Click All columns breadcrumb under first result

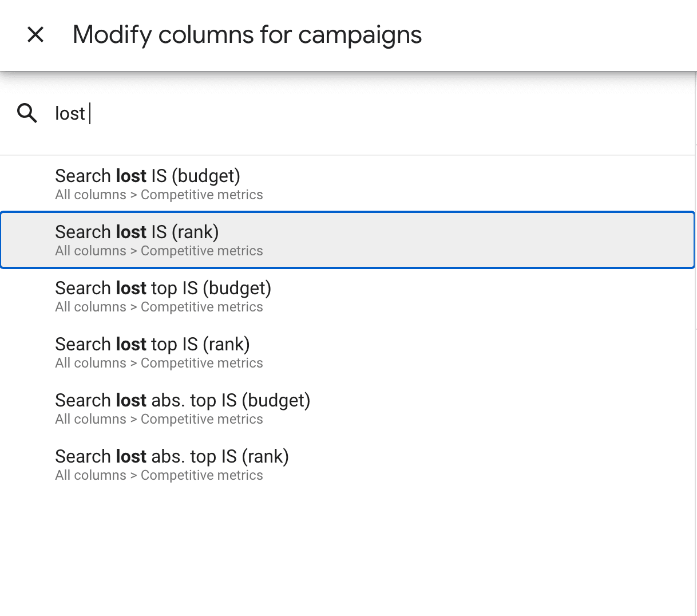90,195
